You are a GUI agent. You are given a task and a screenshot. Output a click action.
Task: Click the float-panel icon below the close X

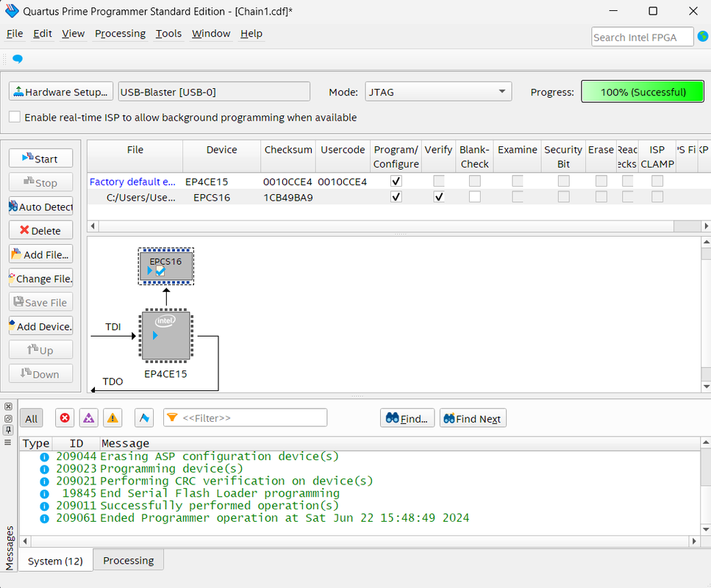click(8, 418)
